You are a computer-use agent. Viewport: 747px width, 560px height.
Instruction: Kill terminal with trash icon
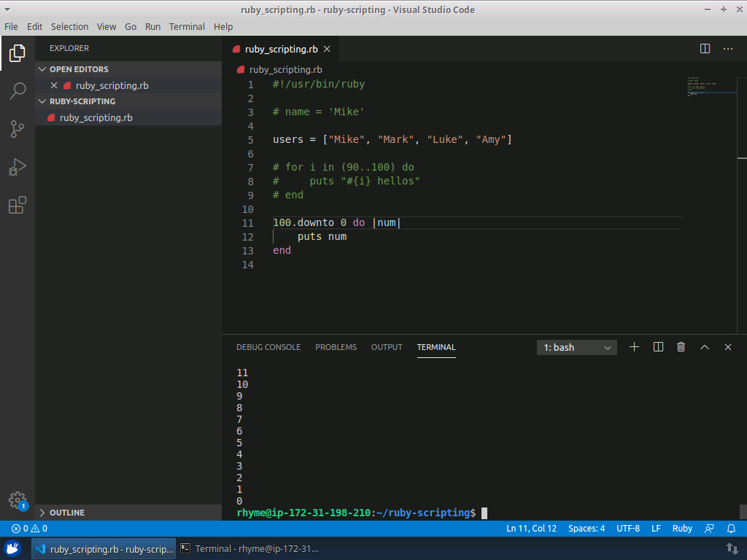681,347
